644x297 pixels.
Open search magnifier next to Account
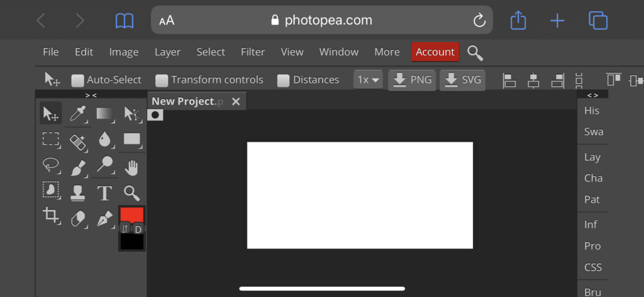point(475,53)
